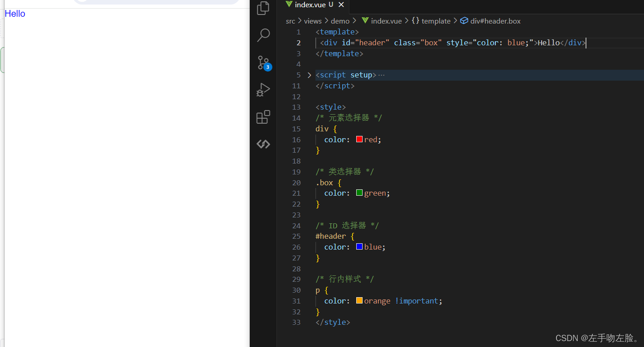The image size is (644, 347).
Task: Click the closing </style> tag
Action: pyautogui.click(x=333, y=322)
